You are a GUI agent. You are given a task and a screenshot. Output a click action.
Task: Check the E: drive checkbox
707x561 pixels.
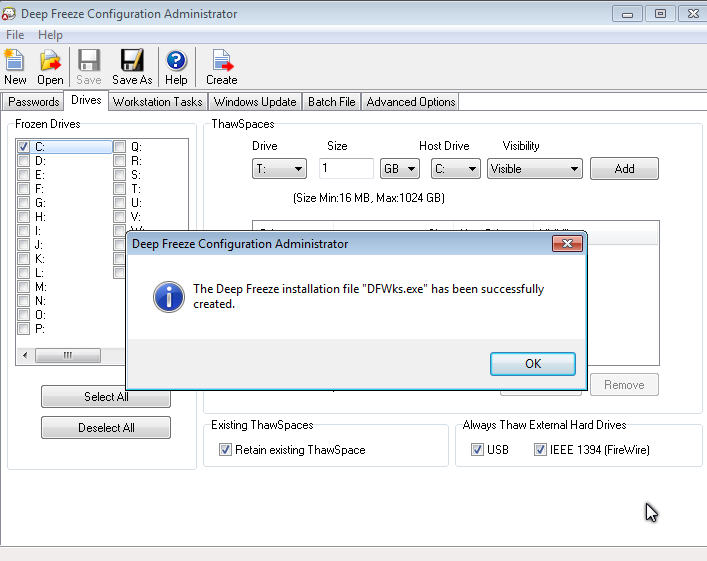(x=23, y=175)
